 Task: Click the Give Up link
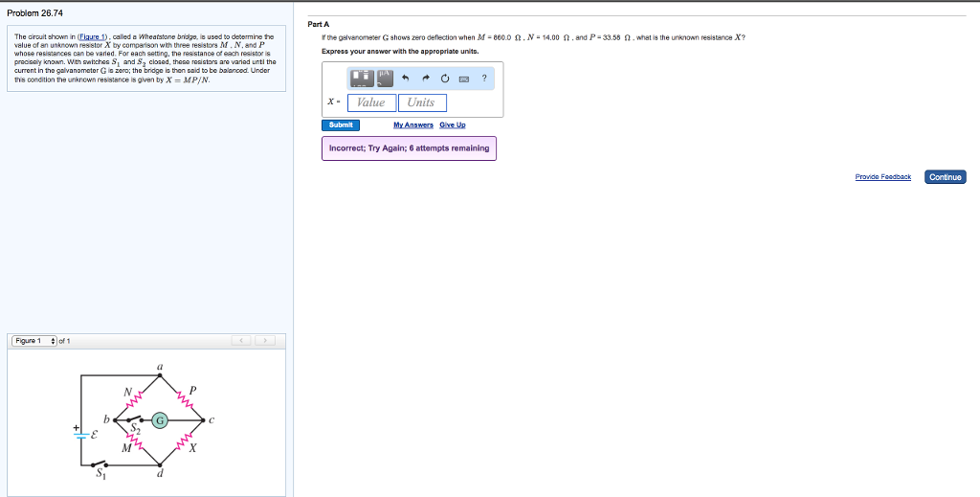click(453, 125)
